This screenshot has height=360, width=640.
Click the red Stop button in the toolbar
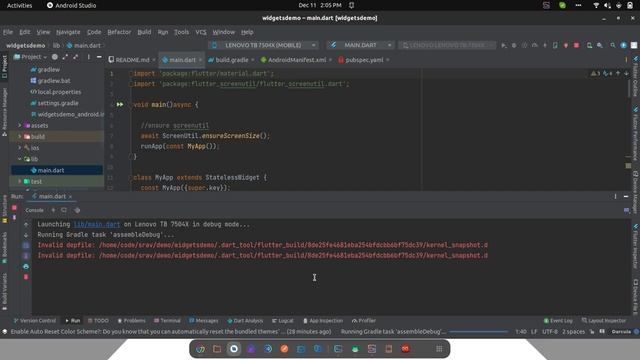tap(576, 45)
